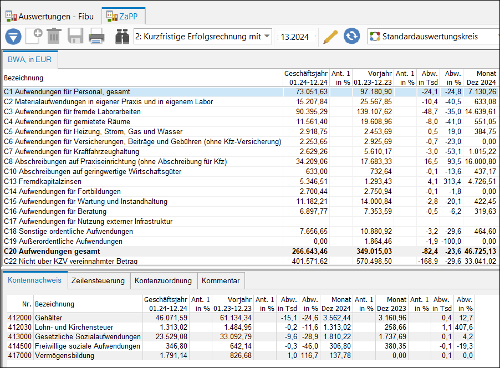Select account 412030 Lohn- und Kirchensteuer
The height and width of the screenshot is (368, 500).
pyautogui.click(x=240, y=327)
